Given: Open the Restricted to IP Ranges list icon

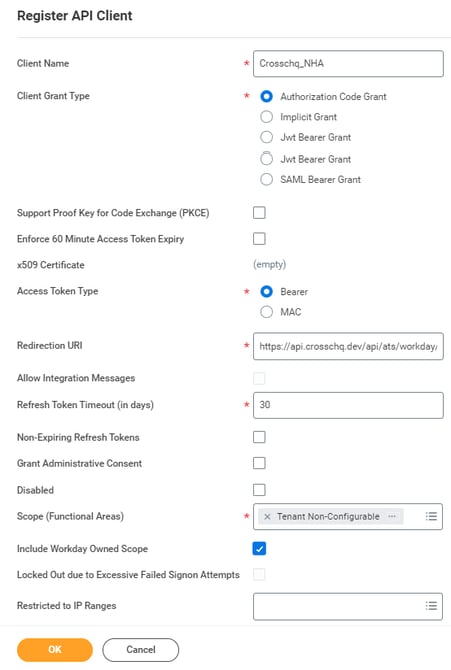Looking at the screenshot, I should [x=431, y=605].
